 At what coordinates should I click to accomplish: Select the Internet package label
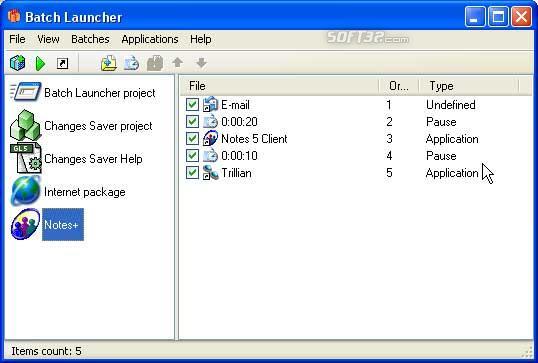pyautogui.click(x=85, y=192)
